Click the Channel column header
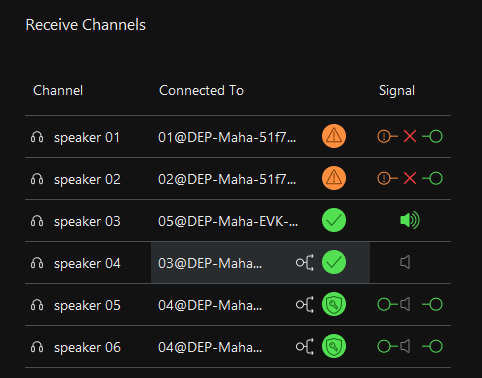482x378 pixels. pyautogui.click(x=58, y=90)
